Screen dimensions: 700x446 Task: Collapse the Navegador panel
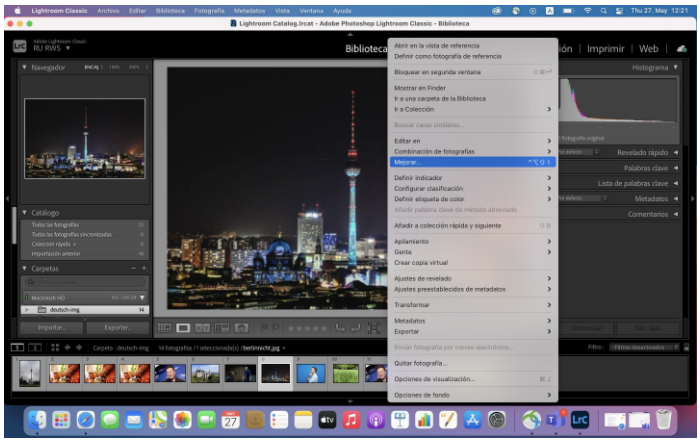pos(25,67)
